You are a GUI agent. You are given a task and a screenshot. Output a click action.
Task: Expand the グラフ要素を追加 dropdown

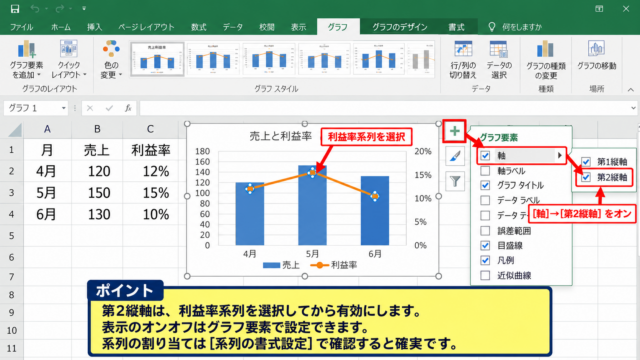point(27,60)
